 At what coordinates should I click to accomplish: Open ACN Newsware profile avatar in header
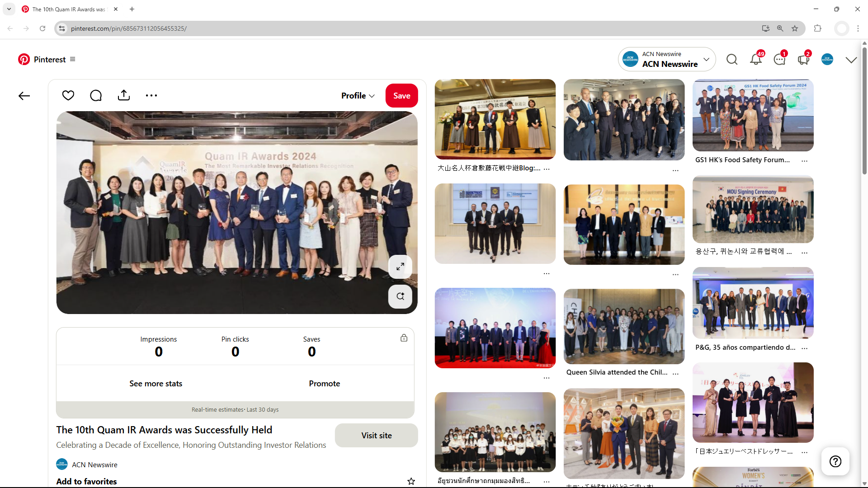827,59
